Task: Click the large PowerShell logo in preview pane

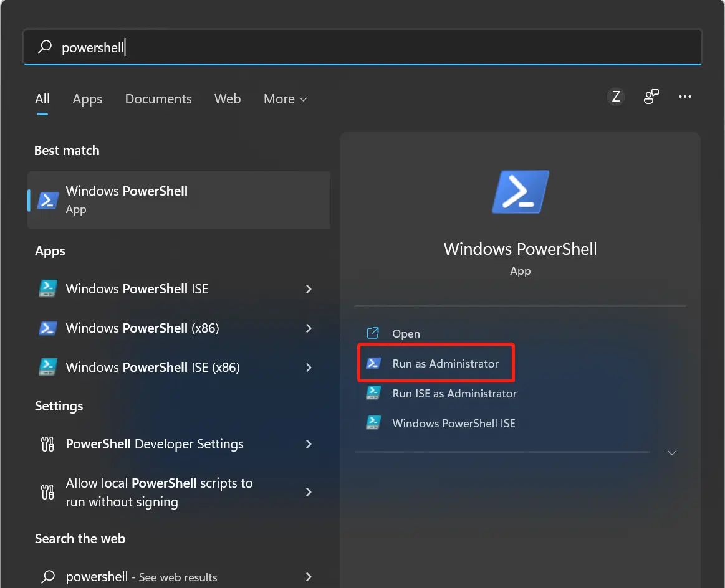Action: tap(520, 192)
